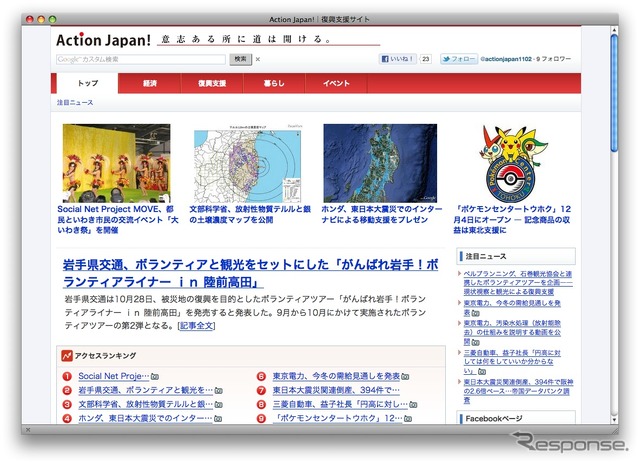Open ranking item 9 ポケモンセンタートウホク
Viewport: 640px width, 464px height.
[x=337, y=418]
